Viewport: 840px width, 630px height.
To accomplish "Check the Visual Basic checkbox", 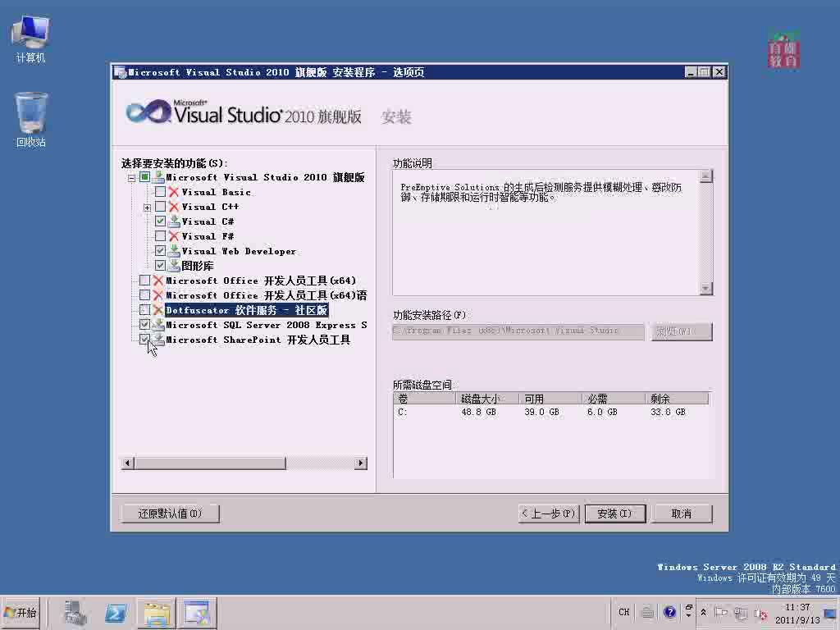I will 160,192.
